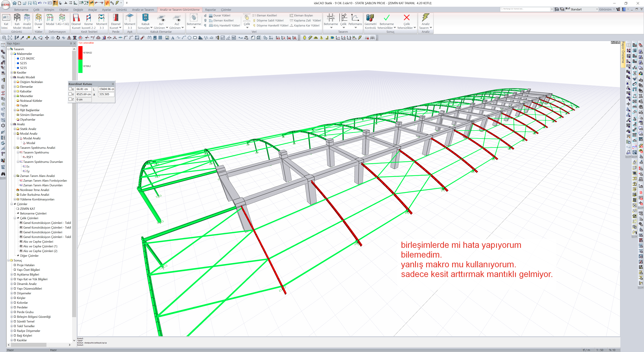Expand the Kesitler tree node
Screen dimensions: 644x352
pos(12,72)
